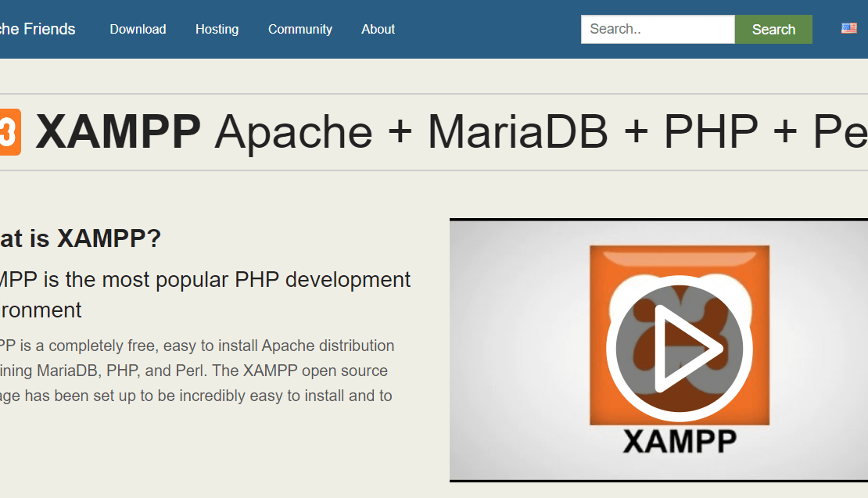This screenshot has width=868, height=498.
Task: Click the XAMPP caption under video logo
Action: pyautogui.click(x=680, y=442)
